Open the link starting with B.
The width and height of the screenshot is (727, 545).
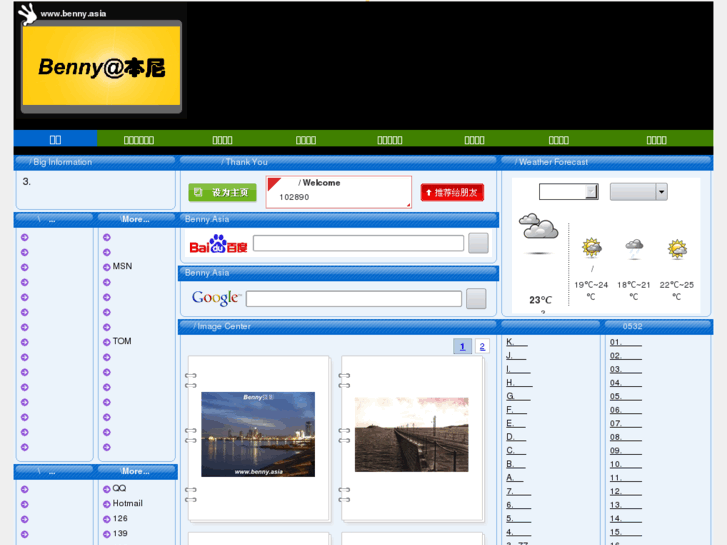pyautogui.click(x=516, y=464)
